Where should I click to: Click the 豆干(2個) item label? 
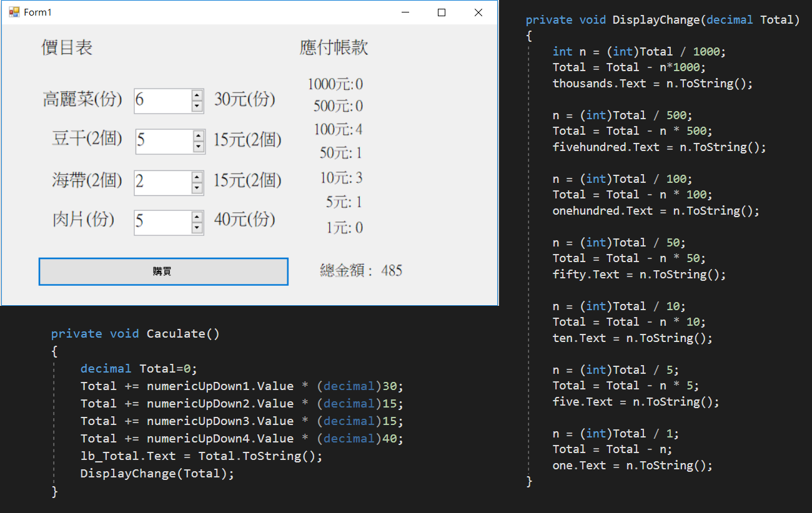pyautogui.click(x=87, y=139)
